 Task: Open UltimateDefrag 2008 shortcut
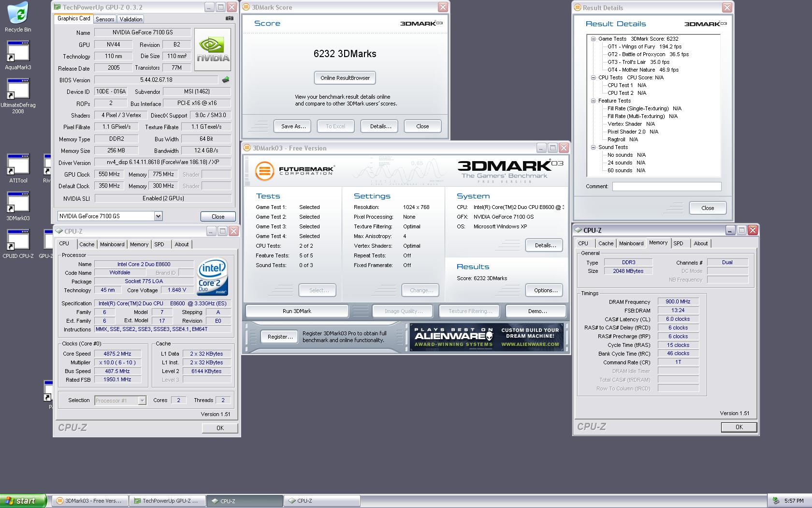pyautogui.click(x=18, y=96)
